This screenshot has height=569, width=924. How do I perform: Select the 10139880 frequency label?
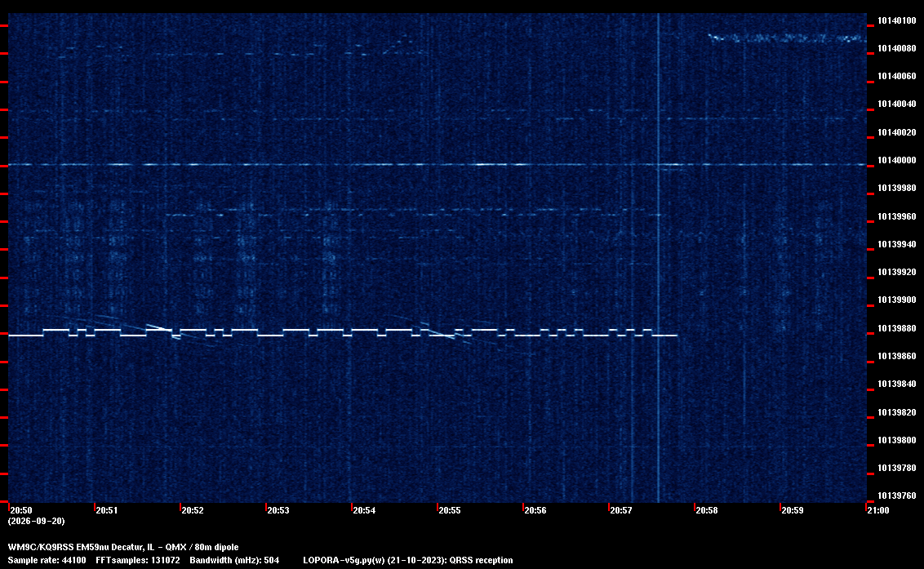tap(897, 328)
